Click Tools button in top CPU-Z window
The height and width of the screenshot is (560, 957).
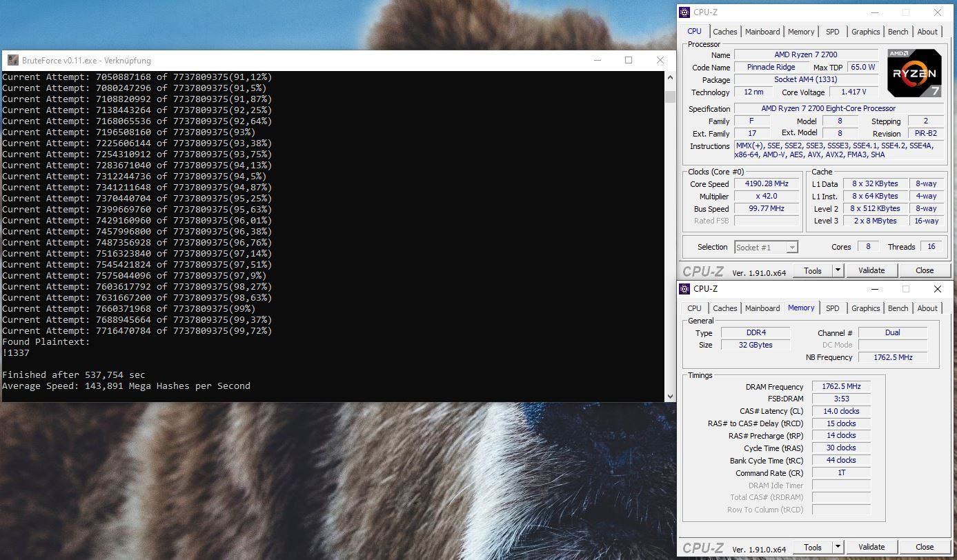(x=813, y=270)
